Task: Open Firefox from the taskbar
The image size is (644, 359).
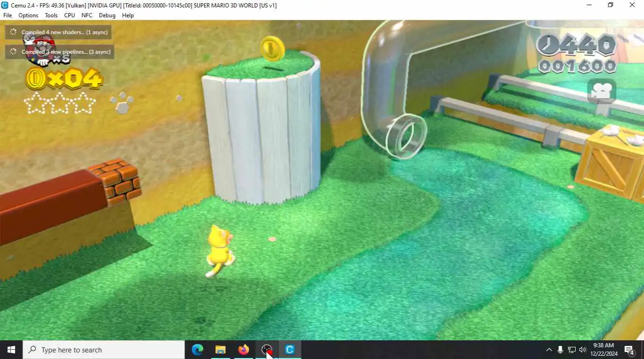Action: click(x=243, y=350)
